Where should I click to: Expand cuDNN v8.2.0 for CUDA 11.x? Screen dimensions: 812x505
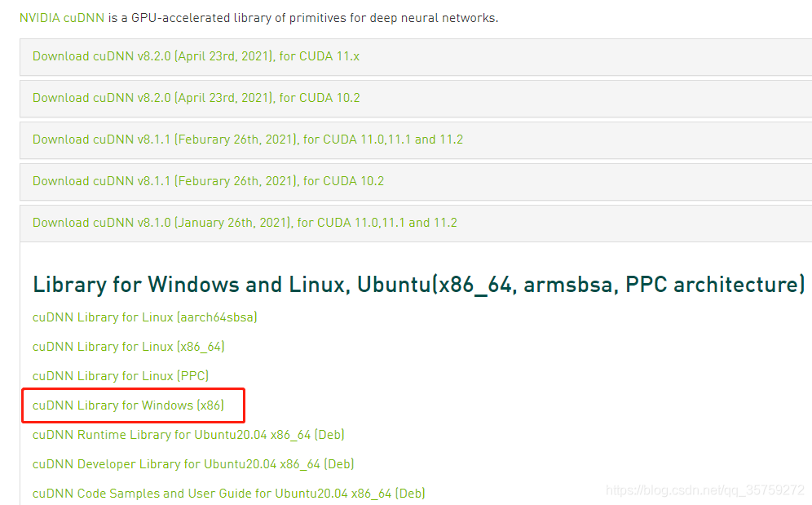pyautogui.click(x=196, y=56)
